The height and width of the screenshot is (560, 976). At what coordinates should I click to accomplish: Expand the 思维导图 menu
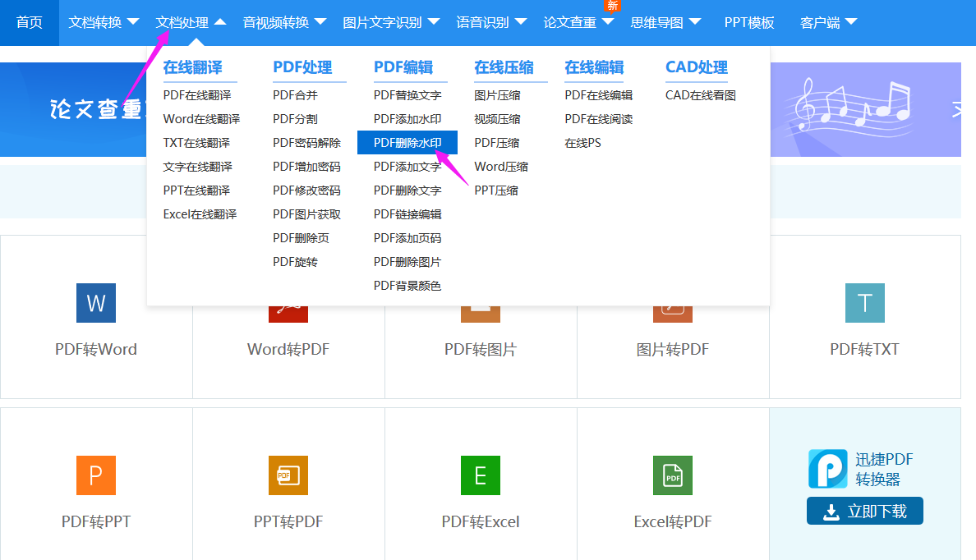pos(665,22)
